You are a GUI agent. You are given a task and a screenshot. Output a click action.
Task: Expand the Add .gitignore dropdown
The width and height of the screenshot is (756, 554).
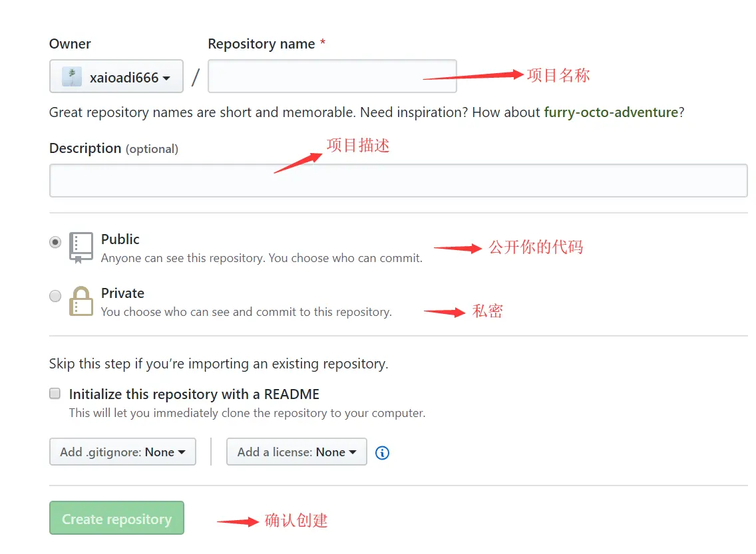[x=122, y=452]
